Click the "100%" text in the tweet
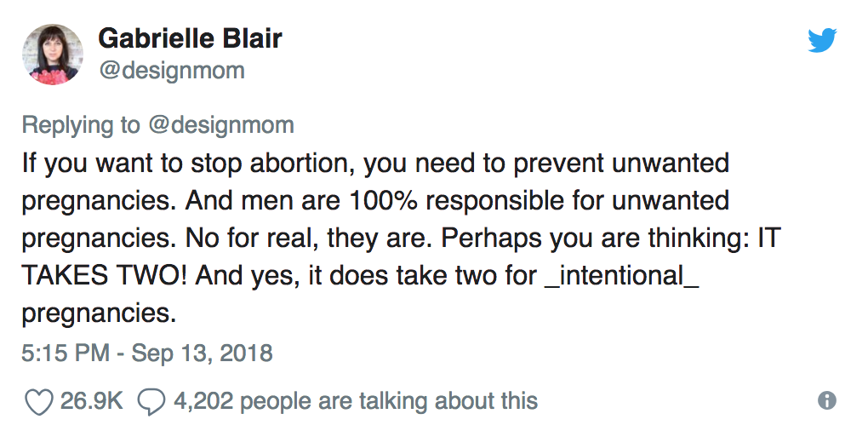Viewport: 868px width, 431px height. click(x=383, y=200)
